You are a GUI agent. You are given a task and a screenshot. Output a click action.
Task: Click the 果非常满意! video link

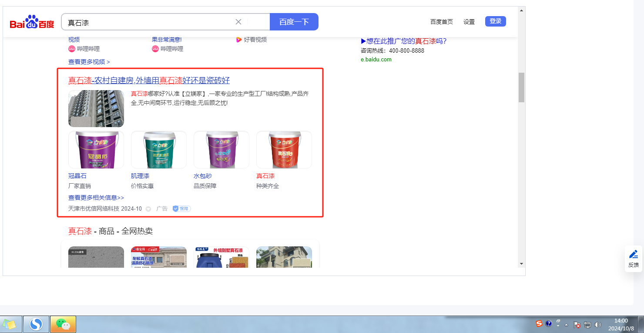167,40
